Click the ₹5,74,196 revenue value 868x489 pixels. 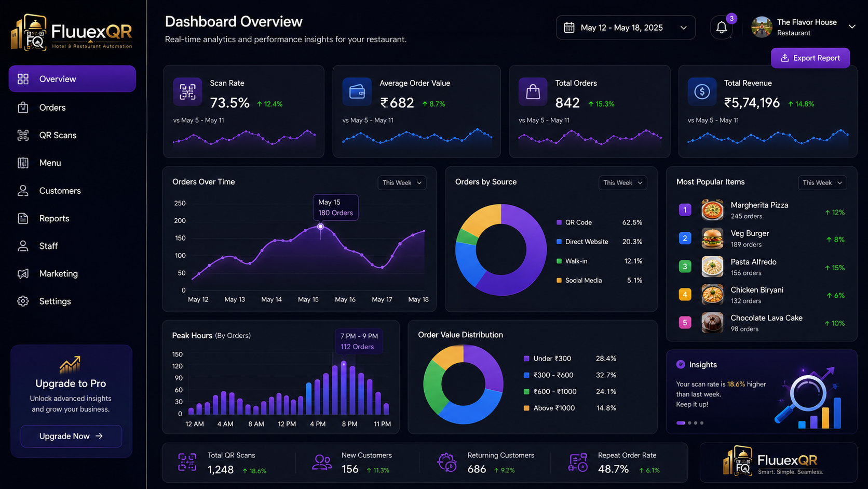coord(752,103)
